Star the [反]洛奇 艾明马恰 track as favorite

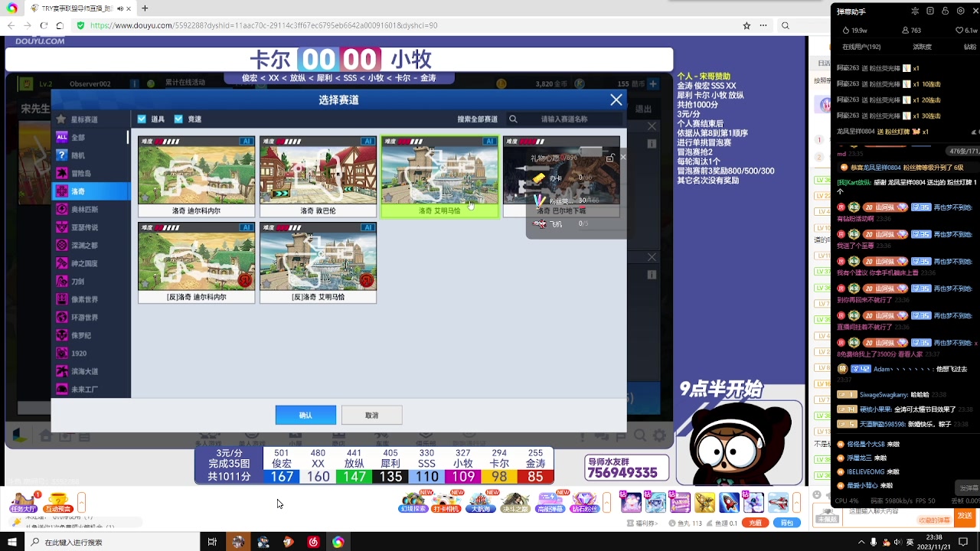pyautogui.click(x=266, y=284)
